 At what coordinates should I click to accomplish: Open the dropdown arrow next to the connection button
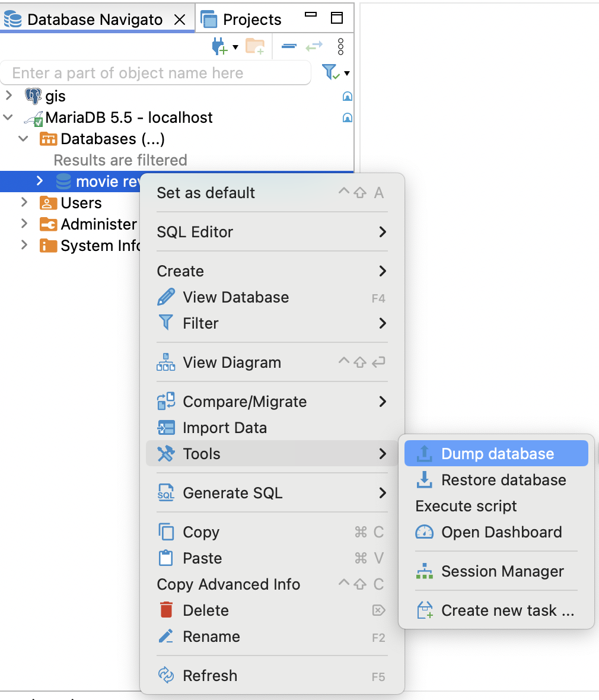click(234, 46)
